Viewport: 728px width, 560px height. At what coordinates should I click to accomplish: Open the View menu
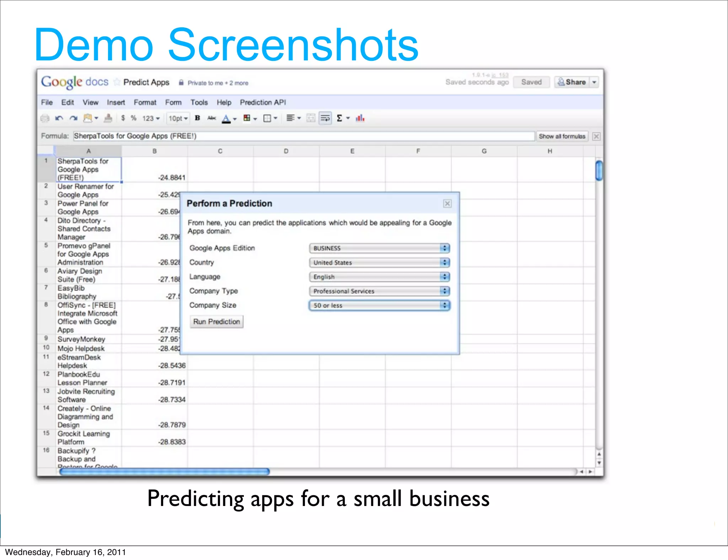[x=91, y=102]
